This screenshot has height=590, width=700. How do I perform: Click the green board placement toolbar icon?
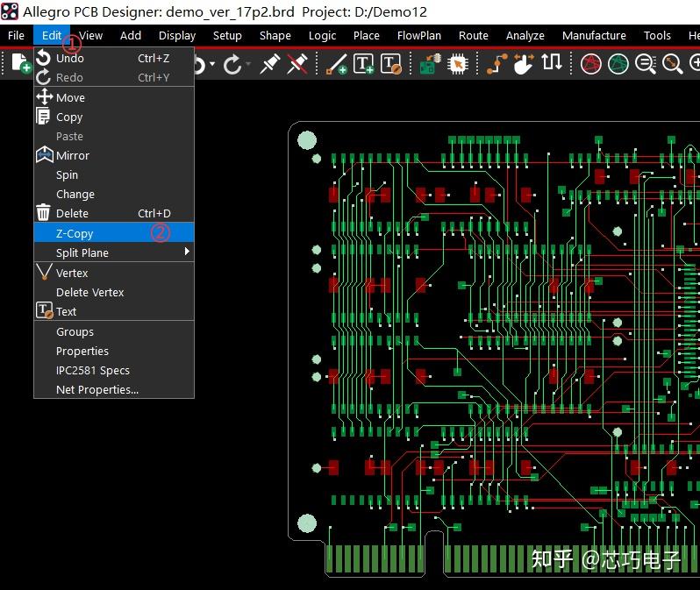pyautogui.click(x=430, y=64)
